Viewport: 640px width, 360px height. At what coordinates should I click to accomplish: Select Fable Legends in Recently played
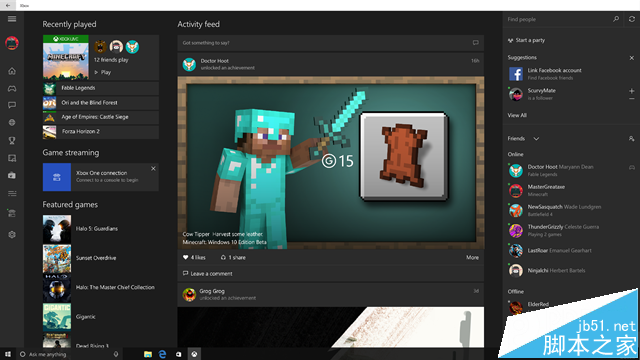pyautogui.click(x=101, y=88)
